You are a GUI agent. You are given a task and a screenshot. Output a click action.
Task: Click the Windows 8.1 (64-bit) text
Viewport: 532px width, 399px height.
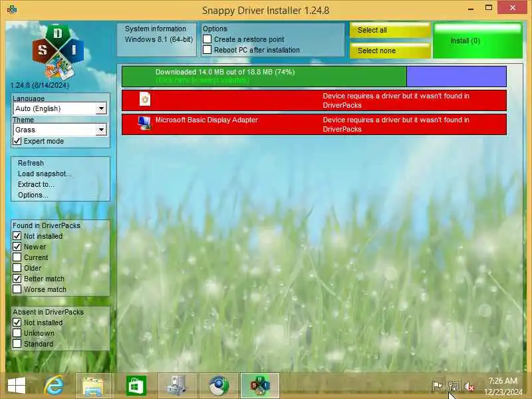[159, 39]
